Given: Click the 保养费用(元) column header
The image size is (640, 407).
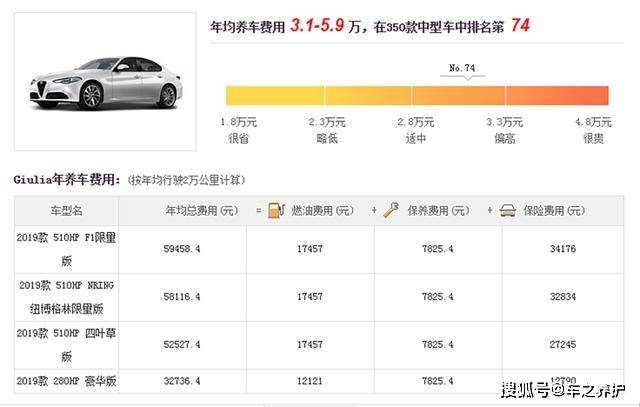Looking at the screenshot, I should pyautogui.click(x=438, y=211).
